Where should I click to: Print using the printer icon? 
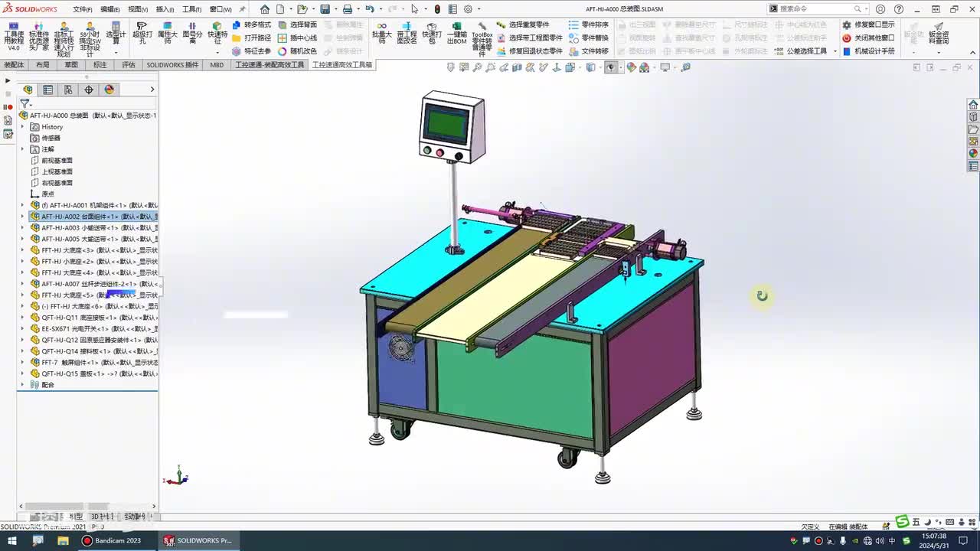348,9
